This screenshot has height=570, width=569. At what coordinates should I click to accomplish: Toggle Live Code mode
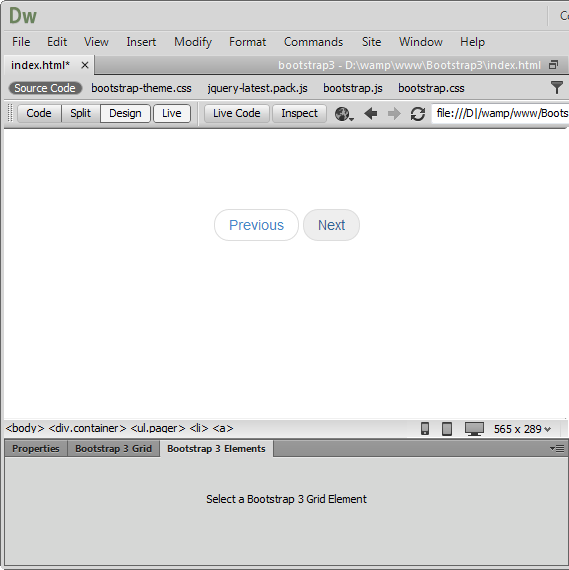(236, 113)
